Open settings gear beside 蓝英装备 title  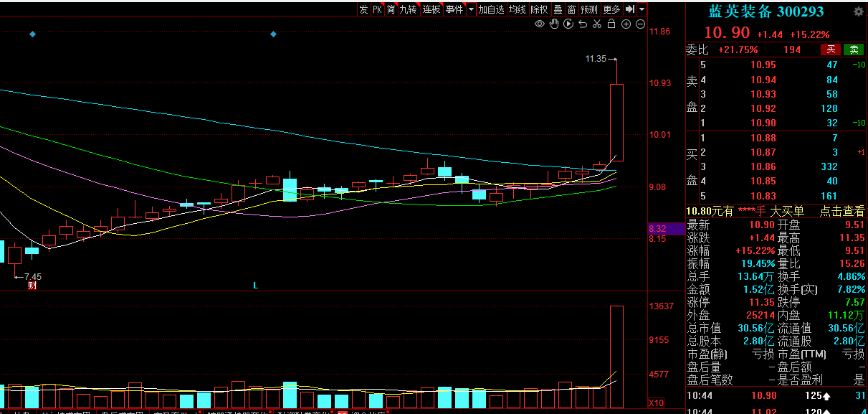[x=858, y=11]
